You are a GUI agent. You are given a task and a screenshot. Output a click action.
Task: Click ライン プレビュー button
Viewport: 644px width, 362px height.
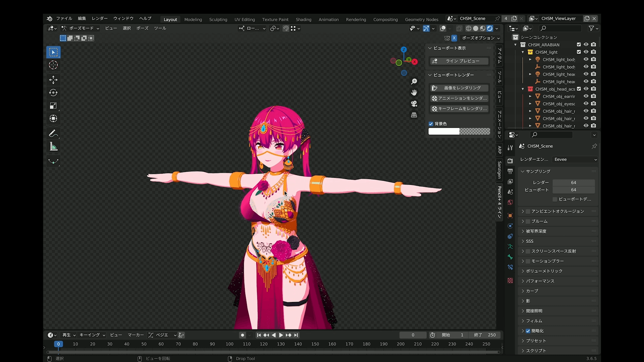click(459, 61)
